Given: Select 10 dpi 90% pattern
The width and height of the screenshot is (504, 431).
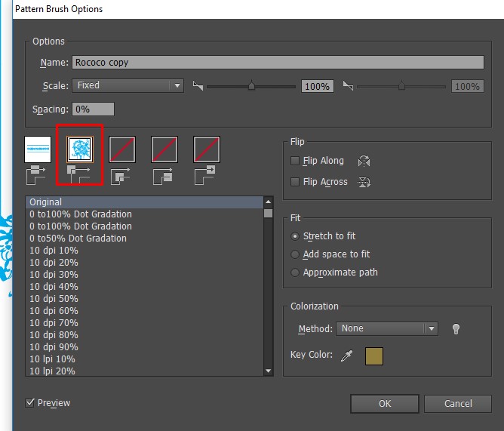Looking at the screenshot, I should 144,347.
